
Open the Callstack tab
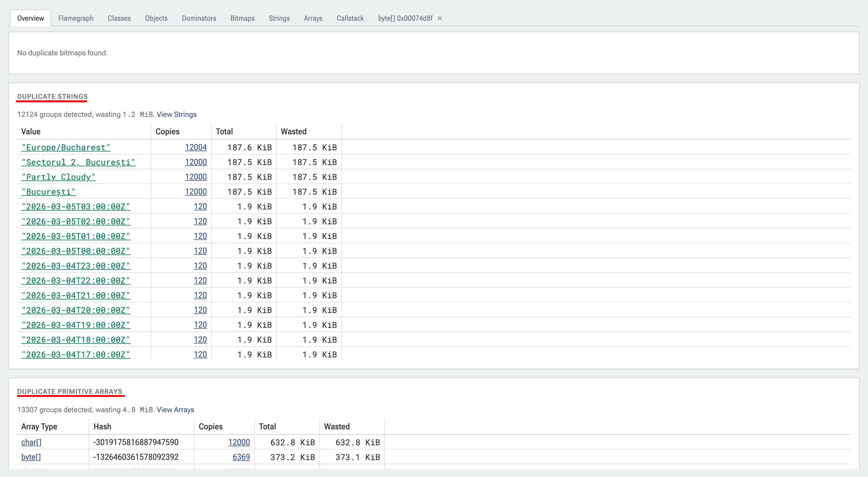[350, 18]
